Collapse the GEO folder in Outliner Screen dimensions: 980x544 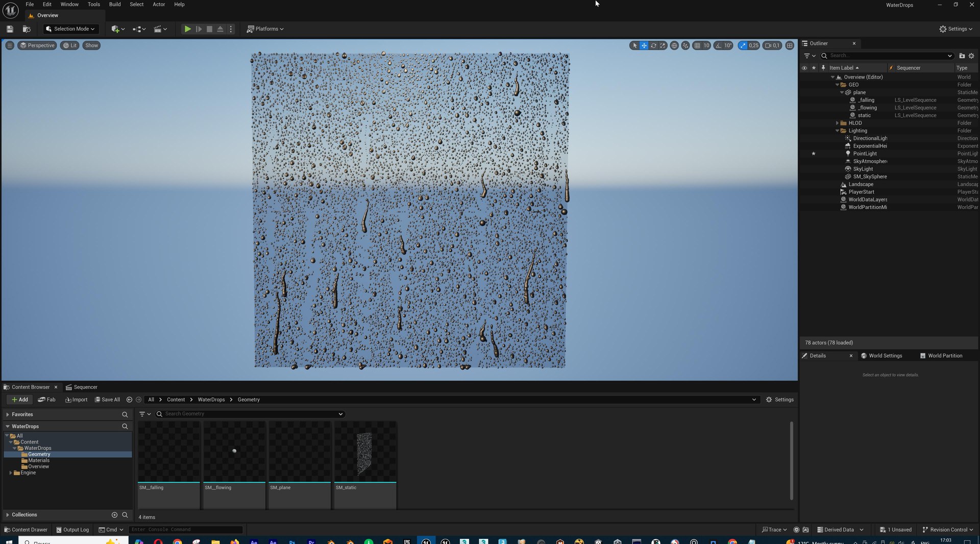tap(837, 85)
